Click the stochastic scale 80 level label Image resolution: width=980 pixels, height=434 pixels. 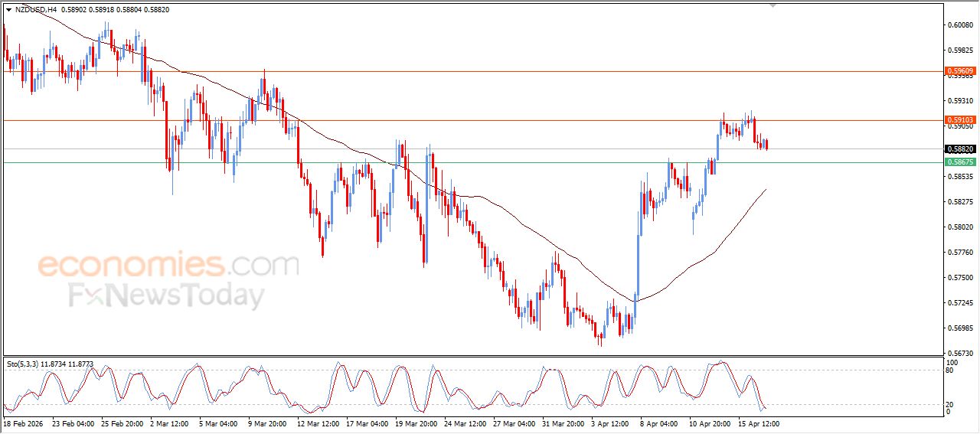(x=952, y=370)
